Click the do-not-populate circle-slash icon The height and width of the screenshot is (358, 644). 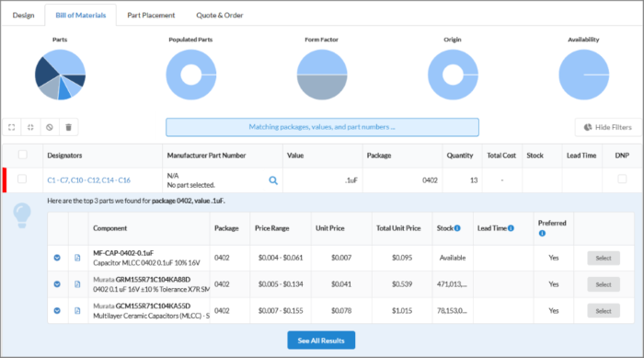50,127
